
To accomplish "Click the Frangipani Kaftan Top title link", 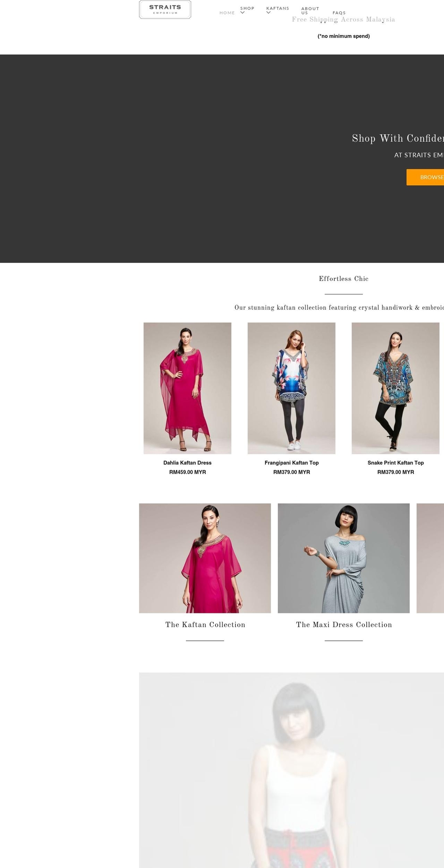I will coord(291,463).
